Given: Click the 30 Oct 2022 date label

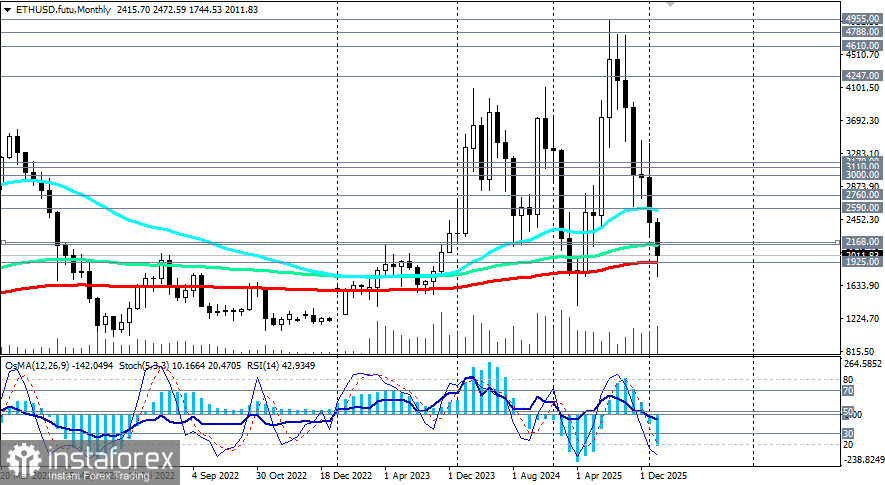Looking at the screenshot, I should [282, 475].
